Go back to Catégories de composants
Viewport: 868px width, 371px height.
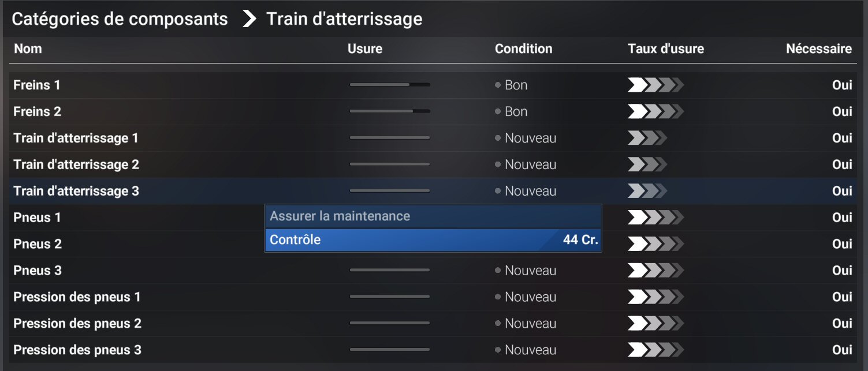pyautogui.click(x=120, y=19)
